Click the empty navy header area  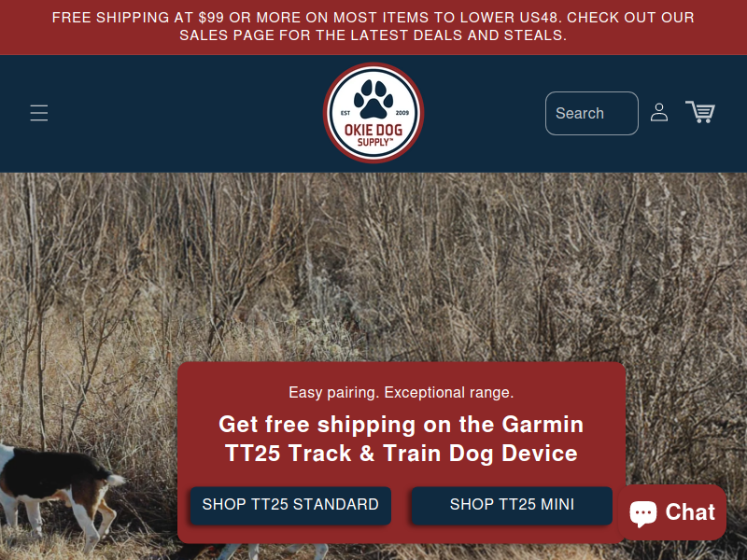190,113
